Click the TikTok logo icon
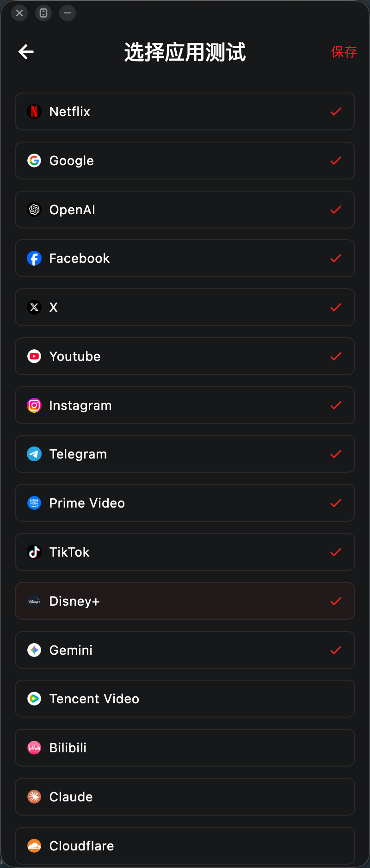This screenshot has width=370, height=868. 34,552
